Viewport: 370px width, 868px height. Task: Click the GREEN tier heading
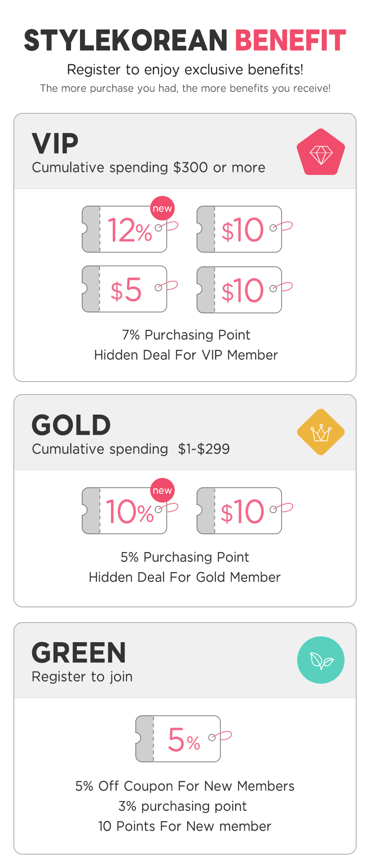(79, 653)
